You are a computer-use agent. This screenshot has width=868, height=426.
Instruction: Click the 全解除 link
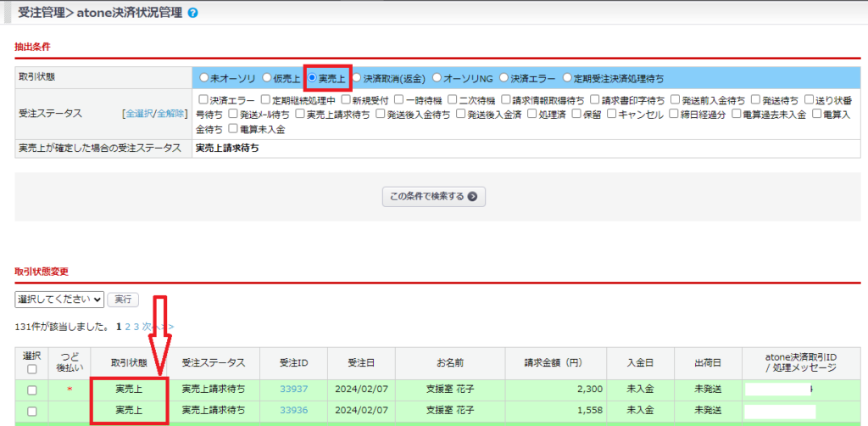171,114
